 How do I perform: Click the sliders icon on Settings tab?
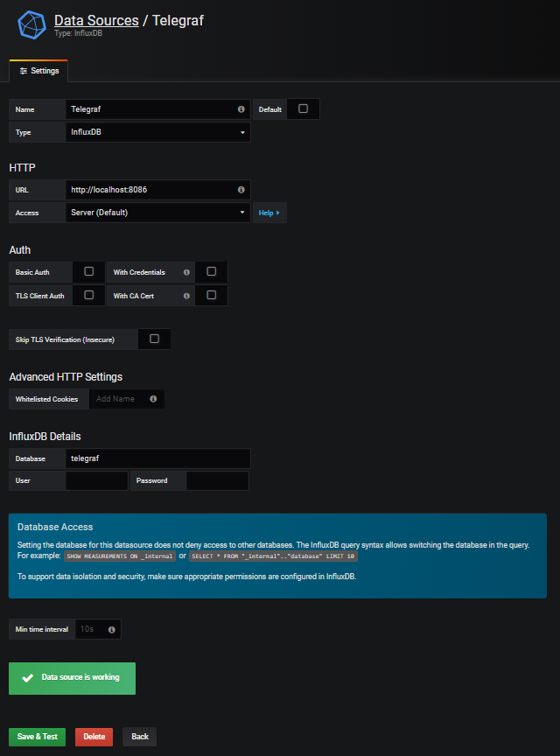tap(23, 71)
